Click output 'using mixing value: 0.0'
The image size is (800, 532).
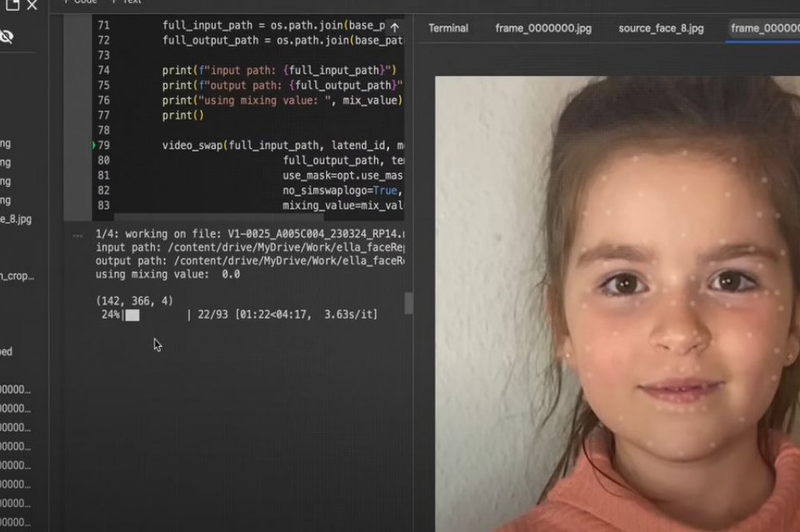167,274
